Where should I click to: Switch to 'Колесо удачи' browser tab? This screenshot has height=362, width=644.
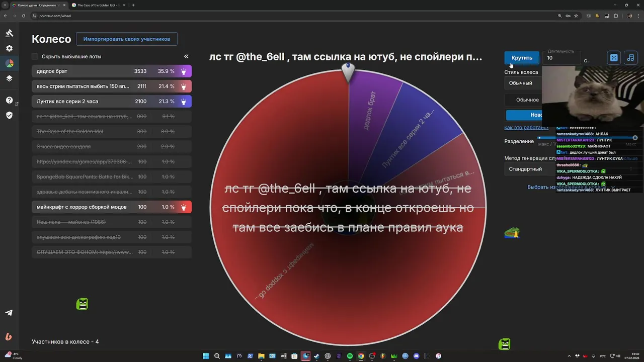[x=39, y=5]
